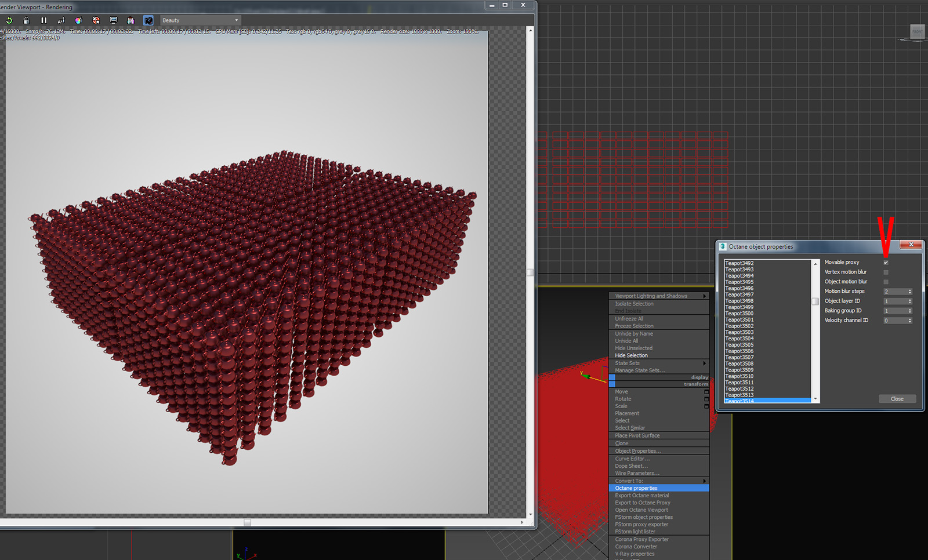Image resolution: width=928 pixels, height=560 pixels.
Task: Click the lock viewport icon
Action: click(26, 20)
